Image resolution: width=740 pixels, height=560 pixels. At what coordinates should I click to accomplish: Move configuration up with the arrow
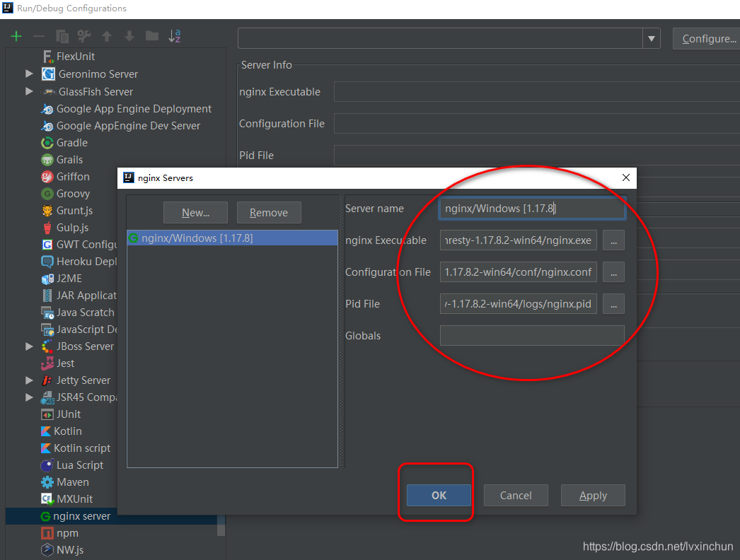[107, 36]
